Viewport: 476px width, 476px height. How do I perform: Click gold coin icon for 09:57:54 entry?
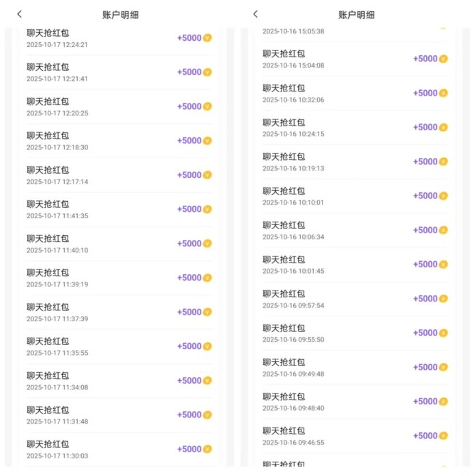pos(443,299)
